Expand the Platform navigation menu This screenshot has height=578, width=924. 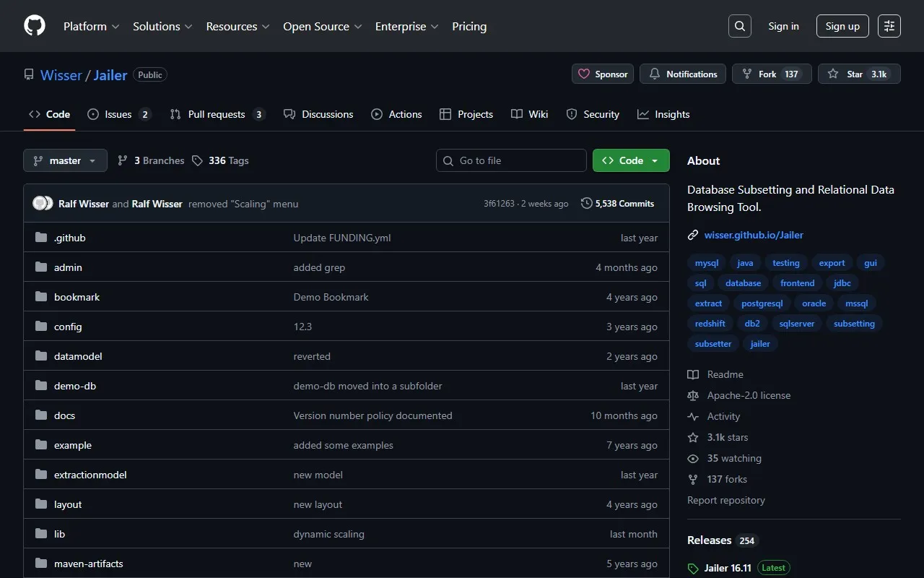click(90, 26)
